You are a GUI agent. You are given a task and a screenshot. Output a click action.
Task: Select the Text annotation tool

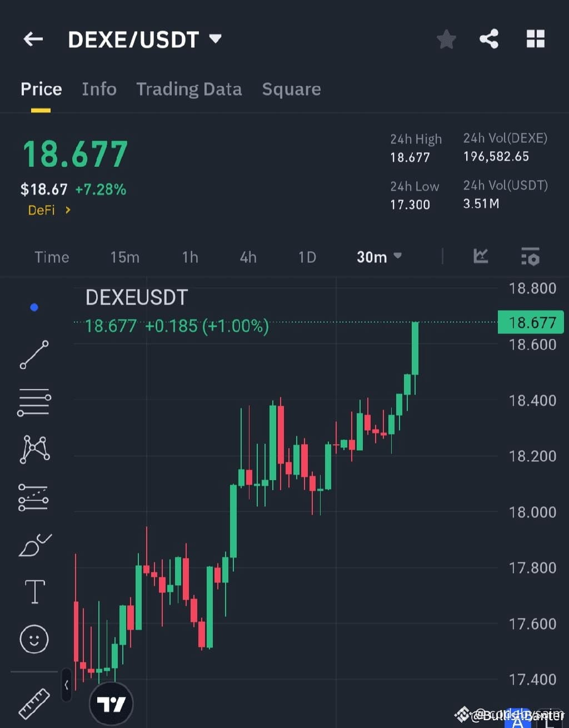pyautogui.click(x=34, y=591)
